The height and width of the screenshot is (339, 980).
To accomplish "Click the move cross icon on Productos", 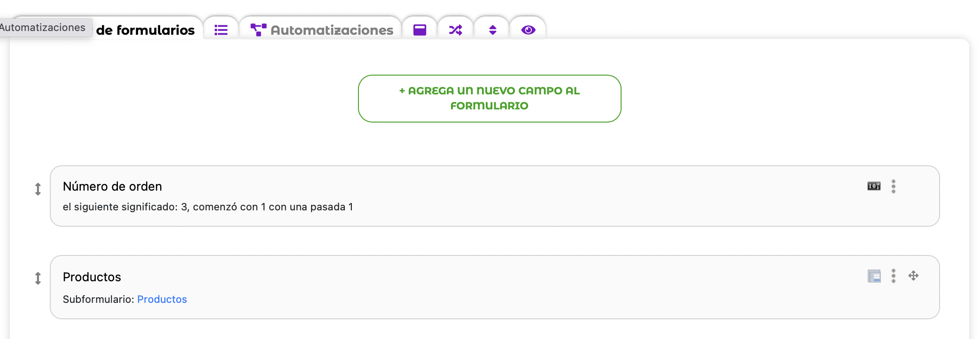I will click(x=913, y=276).
